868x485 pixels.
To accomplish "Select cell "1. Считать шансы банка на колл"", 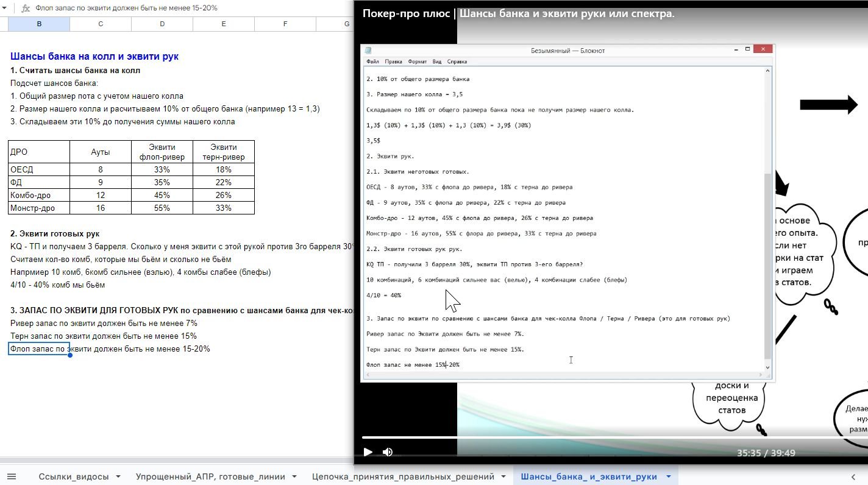I will 76,70.
